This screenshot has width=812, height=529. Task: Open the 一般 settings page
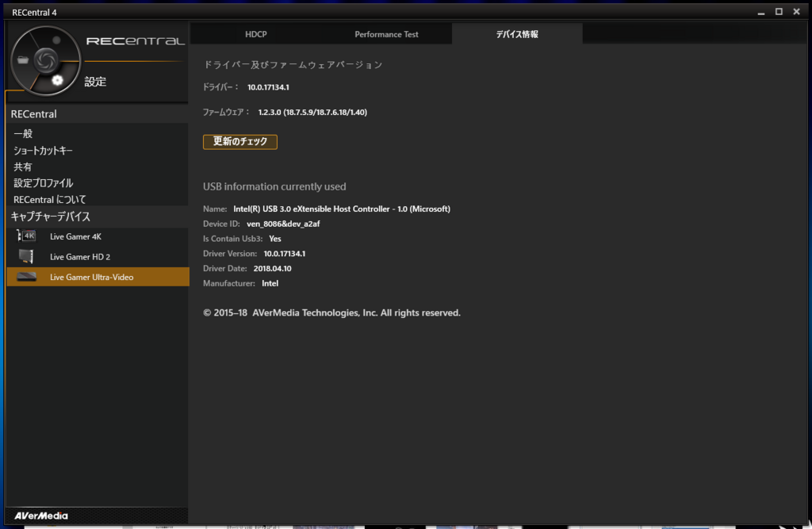[x=23, y=134]
